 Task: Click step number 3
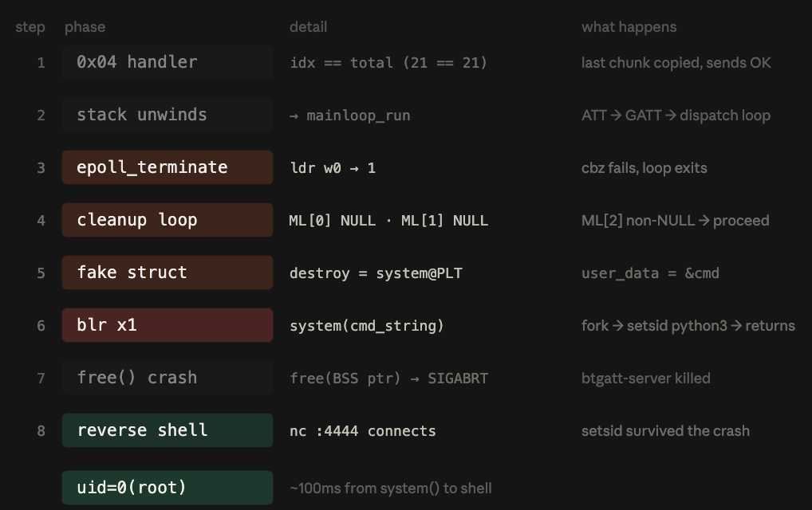tap(41, 168)
